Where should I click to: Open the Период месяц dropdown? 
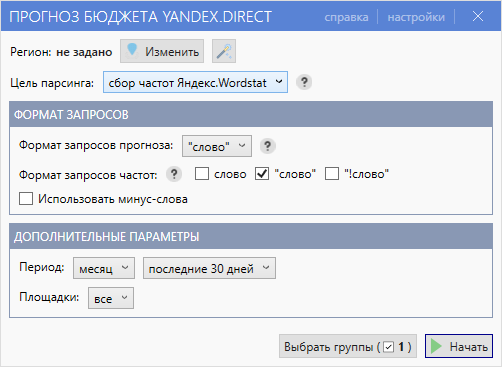[104, 268]
